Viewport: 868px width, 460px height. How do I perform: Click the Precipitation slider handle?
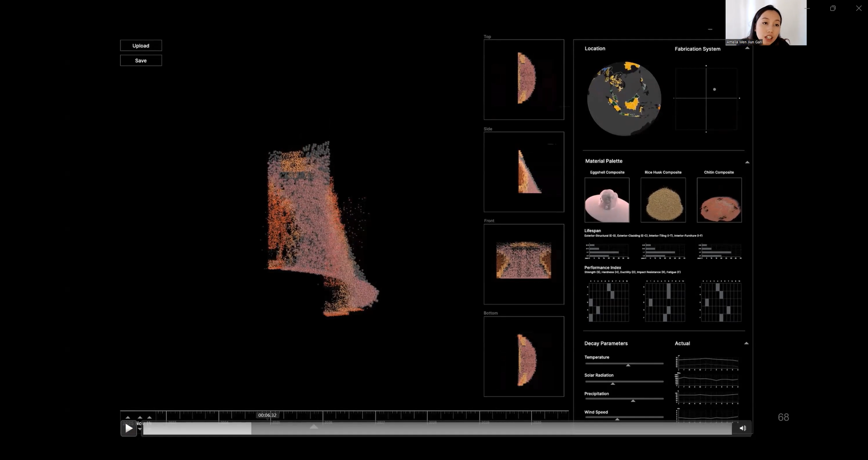(x=633, y=400)
